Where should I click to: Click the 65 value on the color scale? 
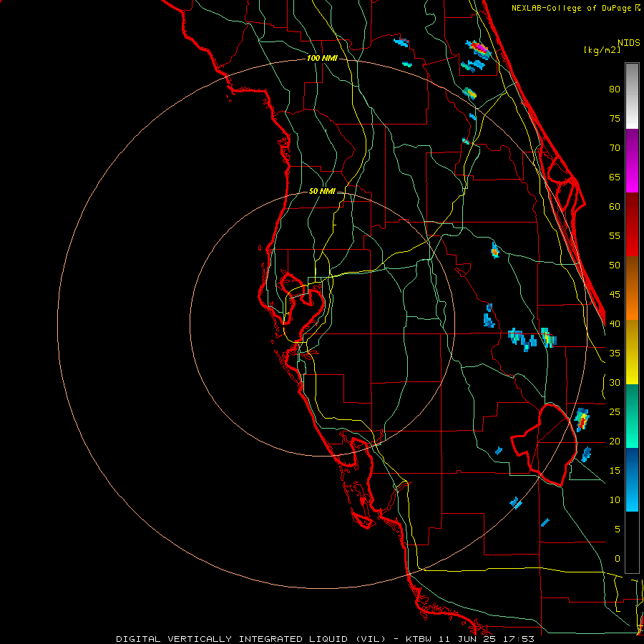click(x=615, y=177)
